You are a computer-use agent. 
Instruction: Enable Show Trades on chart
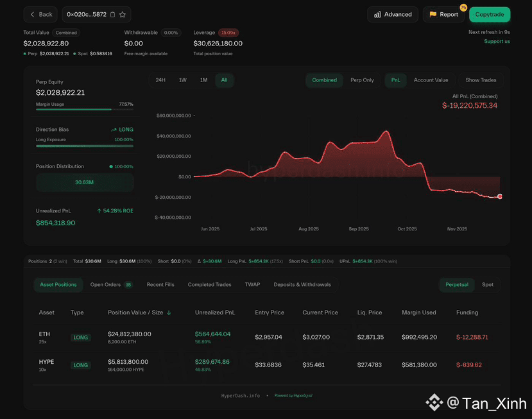click(x=481, y=80)
